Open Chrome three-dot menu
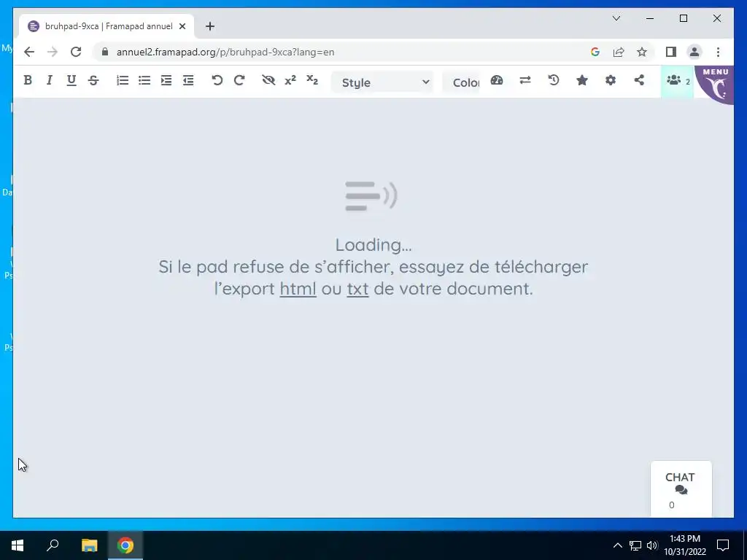 coord(718,52)
